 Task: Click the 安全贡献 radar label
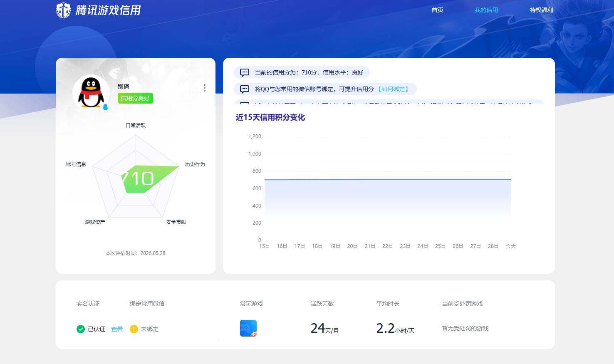point(176,222)
